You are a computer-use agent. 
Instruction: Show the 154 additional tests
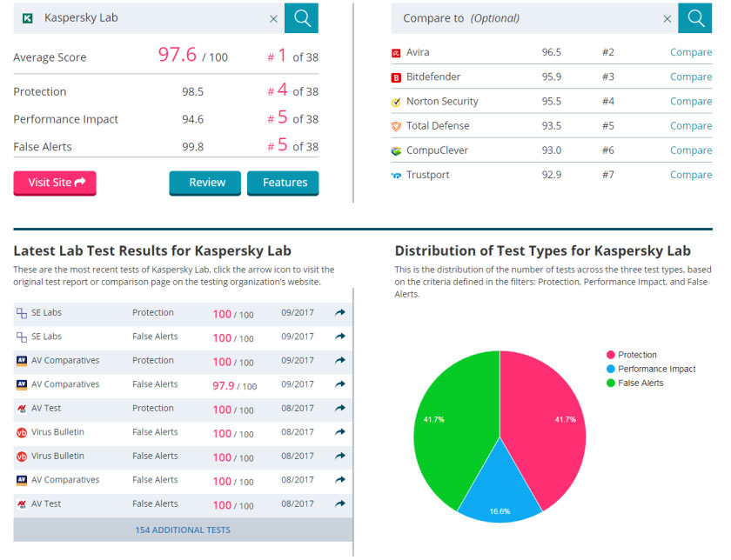[183, 530]
